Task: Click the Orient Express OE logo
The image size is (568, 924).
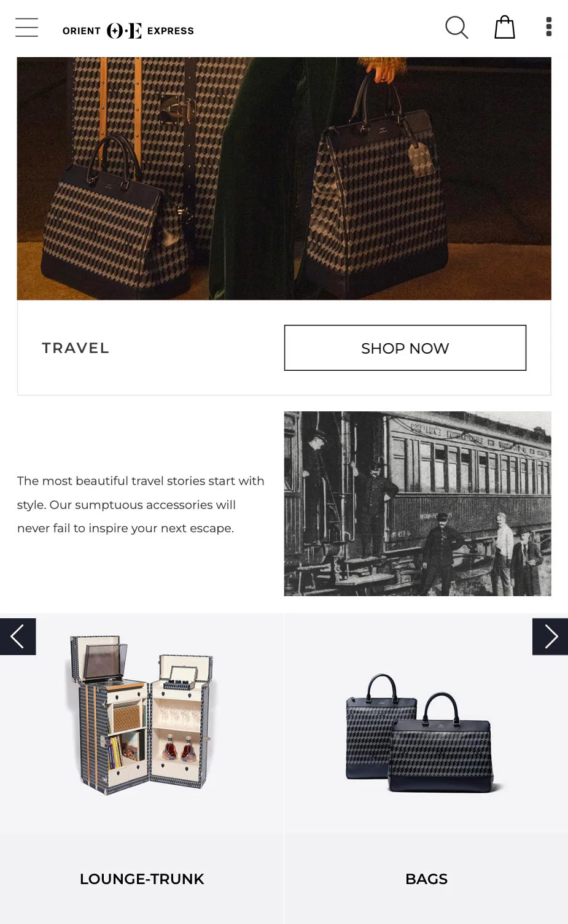Action: tap(124, 31)
